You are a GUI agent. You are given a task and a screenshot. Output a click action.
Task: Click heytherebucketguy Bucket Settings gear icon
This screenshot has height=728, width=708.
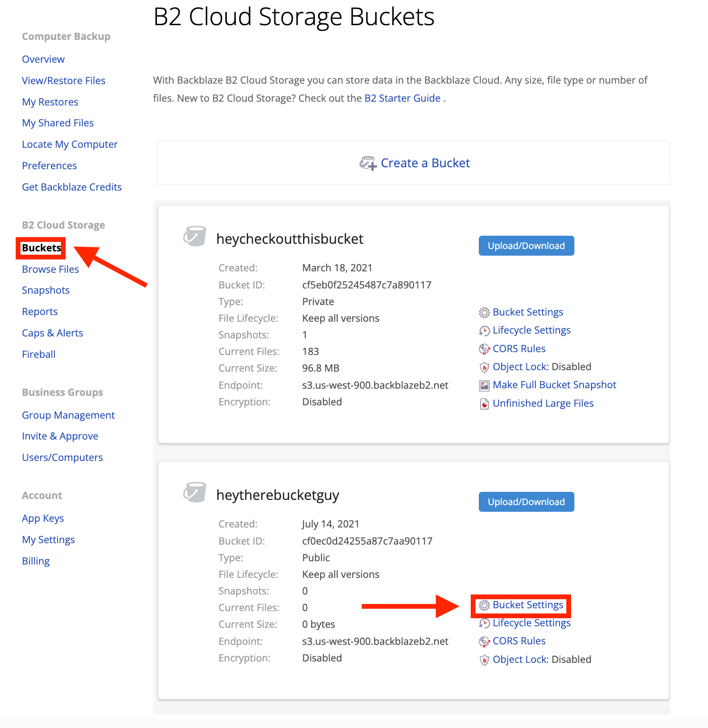(x=484, y=605)
